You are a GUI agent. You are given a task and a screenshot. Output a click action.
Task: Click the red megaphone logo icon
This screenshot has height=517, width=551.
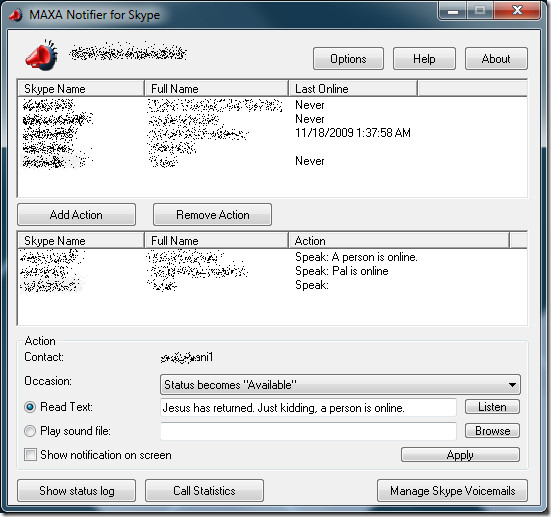tap(41, 55)
